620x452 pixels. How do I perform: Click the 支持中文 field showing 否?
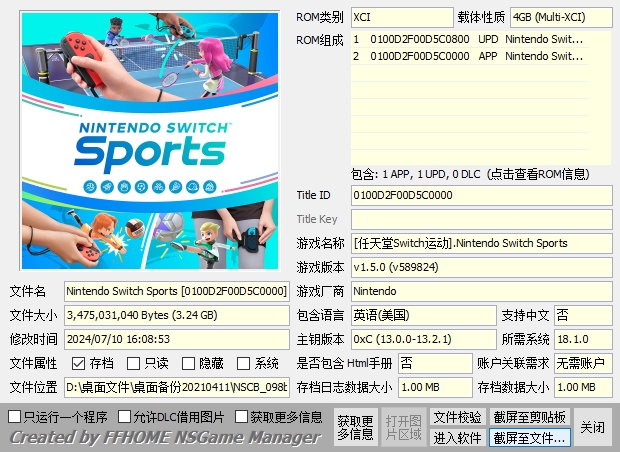[x=583, y=316]
